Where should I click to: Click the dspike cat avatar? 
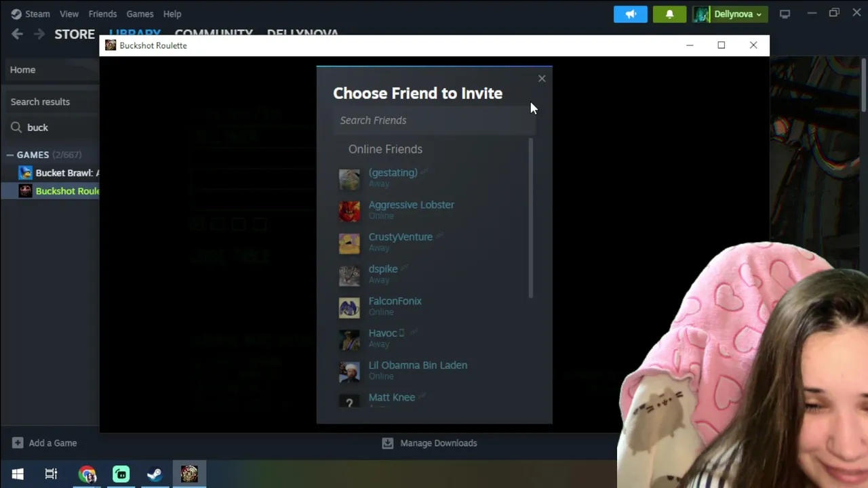click(x=349, y=275)
